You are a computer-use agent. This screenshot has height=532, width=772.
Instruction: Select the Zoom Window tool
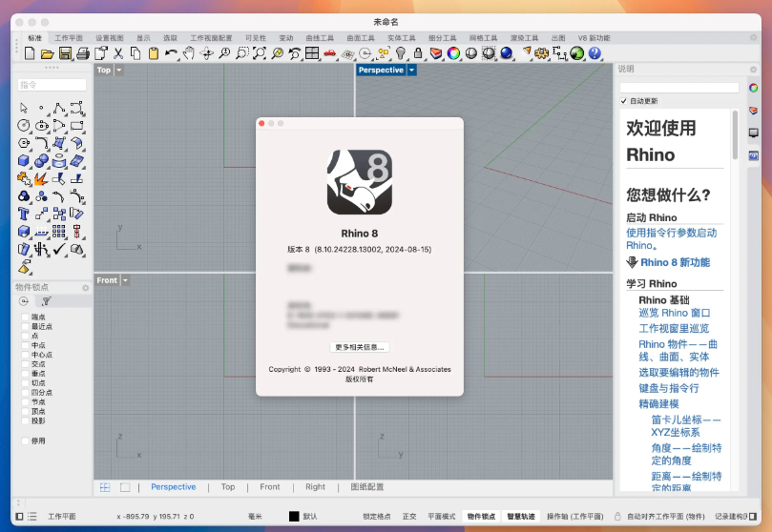coord(241,53)
